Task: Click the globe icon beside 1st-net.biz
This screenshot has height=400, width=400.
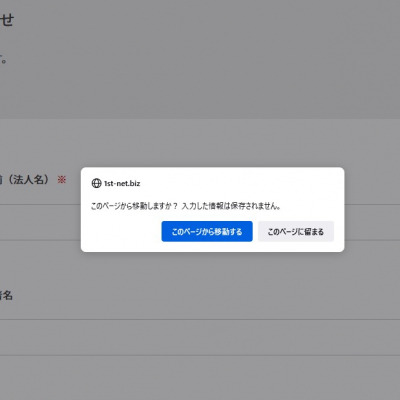Action: [x=96, y=183]
